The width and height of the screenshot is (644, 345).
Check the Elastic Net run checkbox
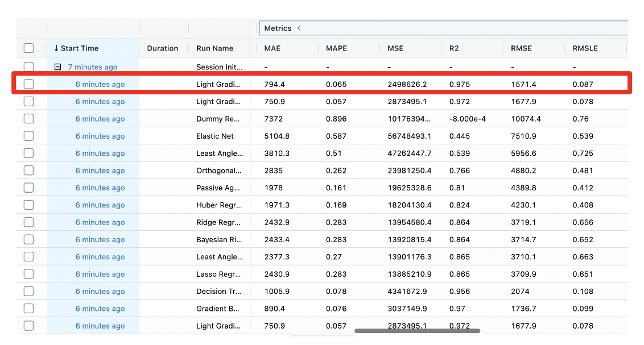pyautogui.click(x=29, y=136)
